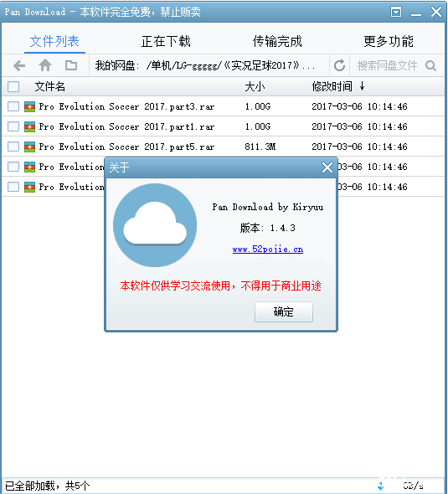Toggle sort arrow next to 修改时间
This screenshot has width=448, height=494.
click(363, 86)
